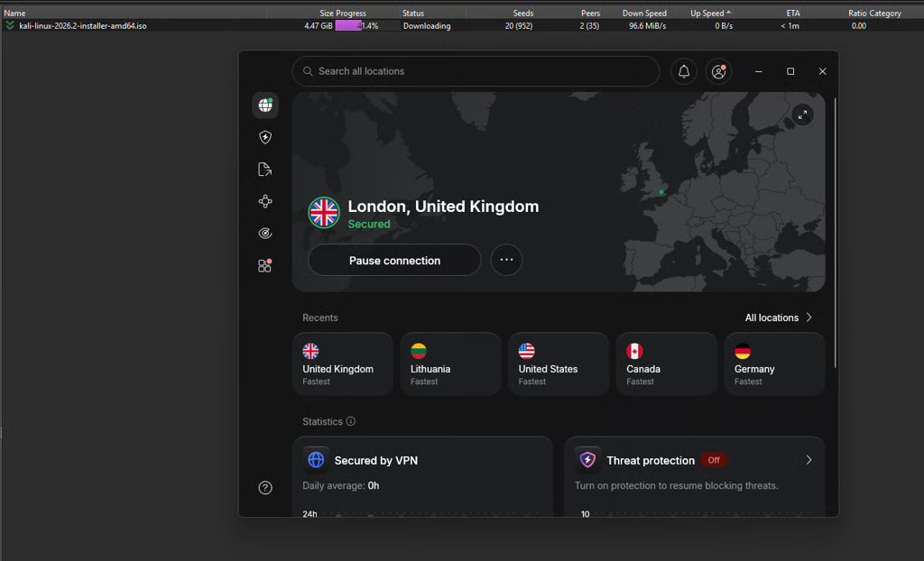Open more connection options menu
924x561 pixels.
click(506, 260)
